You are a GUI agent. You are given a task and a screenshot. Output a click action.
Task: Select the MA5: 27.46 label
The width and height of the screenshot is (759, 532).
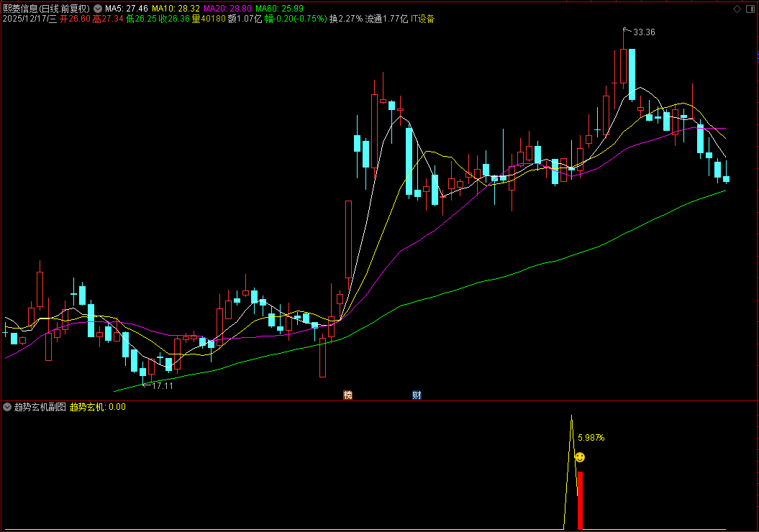click(127, 9)
